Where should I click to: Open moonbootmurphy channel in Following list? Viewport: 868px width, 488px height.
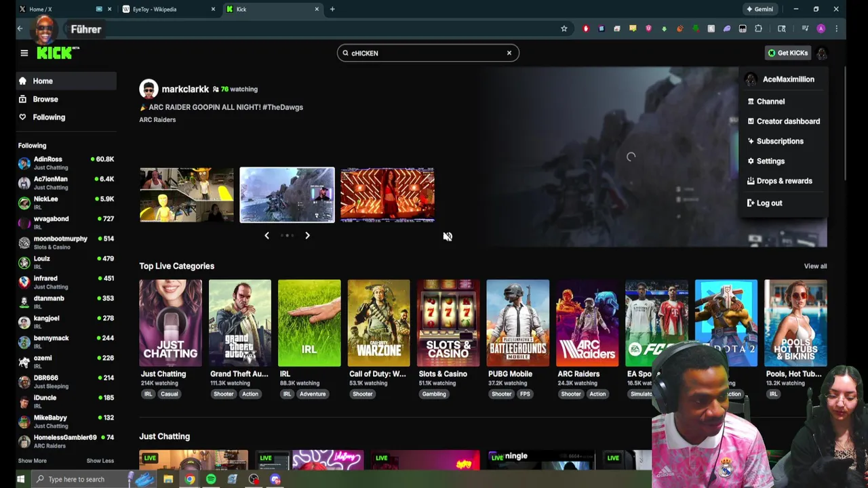click(66, 243)
